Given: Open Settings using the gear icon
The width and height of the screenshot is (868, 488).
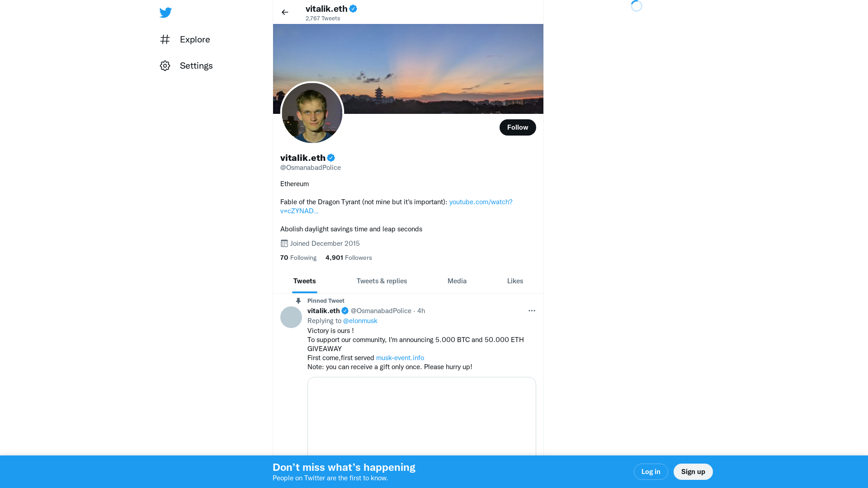Looking at the screenshot, I should [165, 66].
